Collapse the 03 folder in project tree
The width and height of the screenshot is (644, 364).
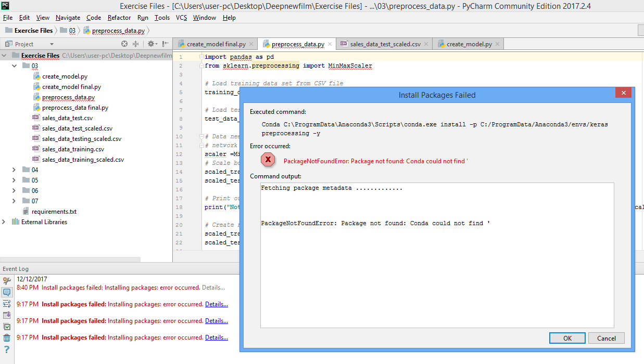click(x=15, y=66)
